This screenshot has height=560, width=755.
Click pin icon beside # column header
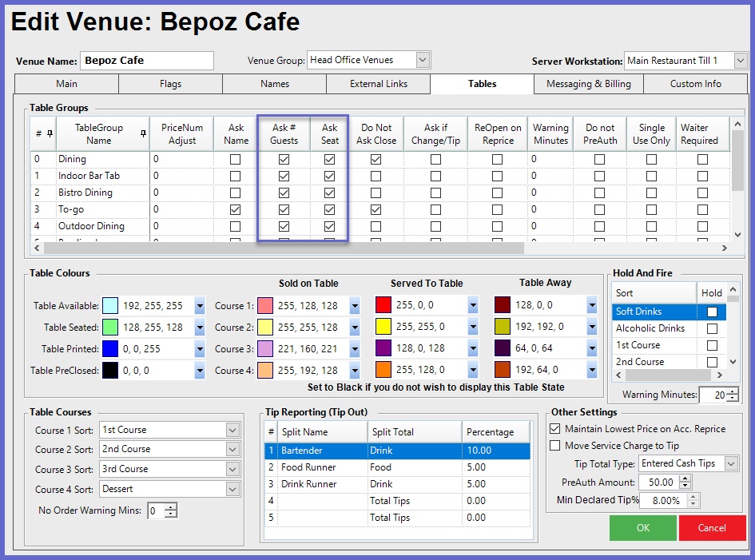[50, 134]
